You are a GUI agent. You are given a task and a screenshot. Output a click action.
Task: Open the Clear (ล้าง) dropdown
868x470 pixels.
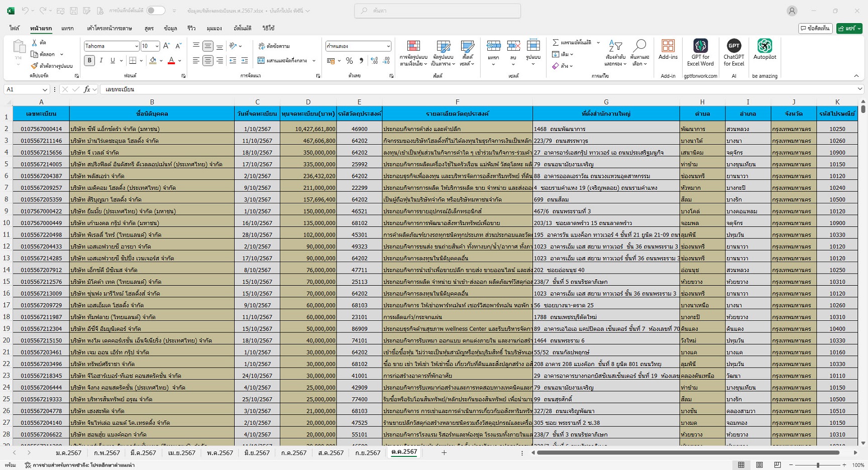tap(563, 66)
